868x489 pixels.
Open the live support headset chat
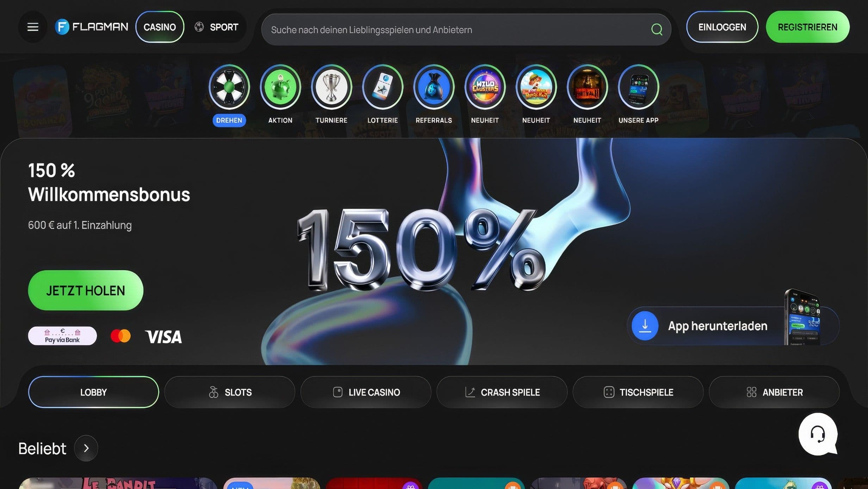pos(817,434)
